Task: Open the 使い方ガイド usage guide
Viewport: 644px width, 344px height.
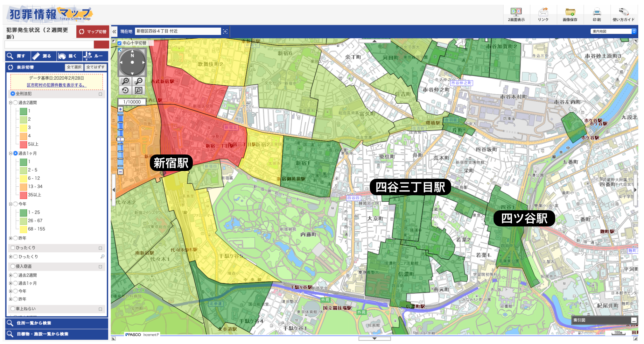Action: [623, 15]
